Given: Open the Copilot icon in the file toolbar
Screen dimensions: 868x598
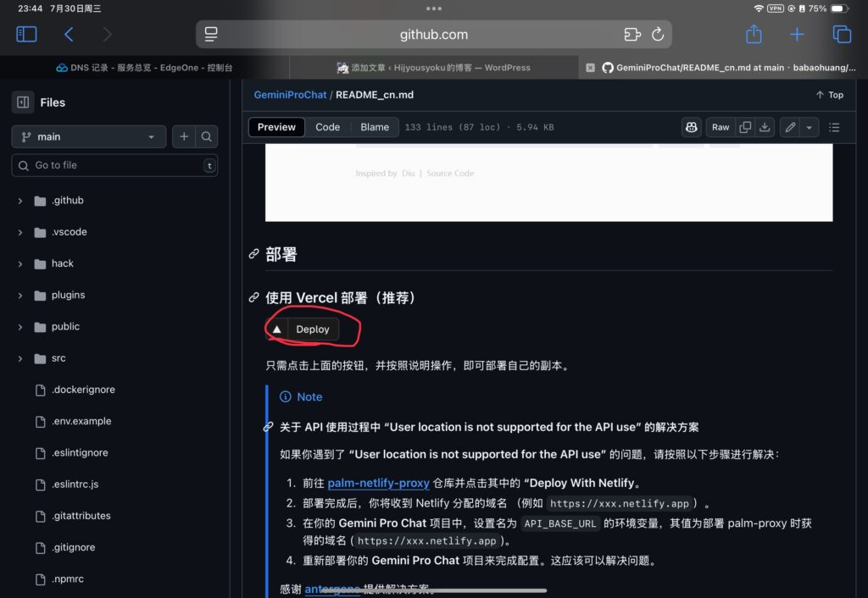Looking at the screenshot, I should (x=692, y=127).
